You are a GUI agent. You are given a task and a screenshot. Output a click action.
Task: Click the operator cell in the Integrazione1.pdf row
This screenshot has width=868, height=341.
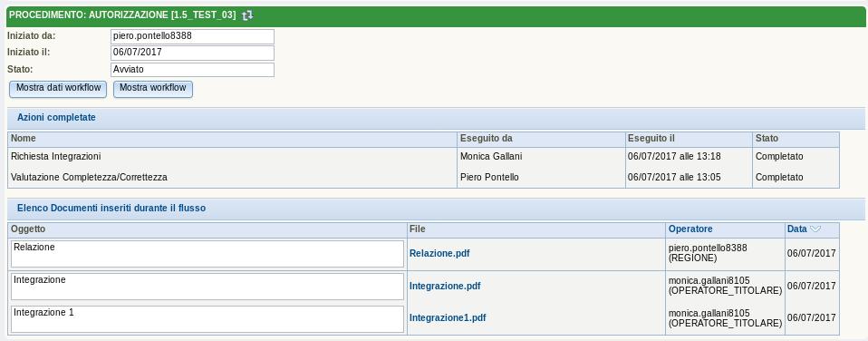pos(725,318)
